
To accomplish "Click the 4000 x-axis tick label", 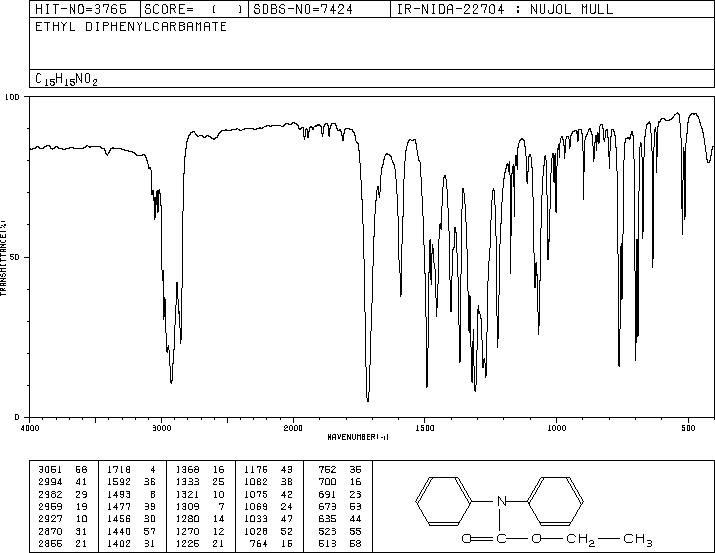I will [30, 428].
